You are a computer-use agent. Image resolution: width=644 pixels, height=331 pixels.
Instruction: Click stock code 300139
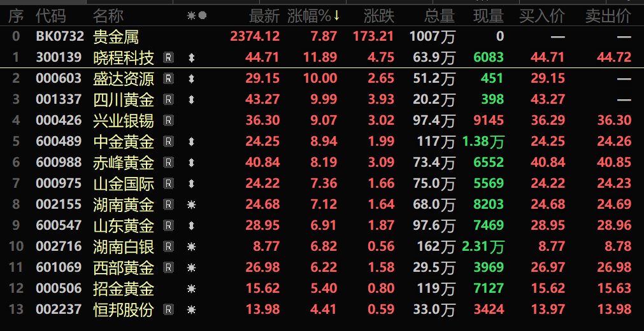tap(59, 57)
